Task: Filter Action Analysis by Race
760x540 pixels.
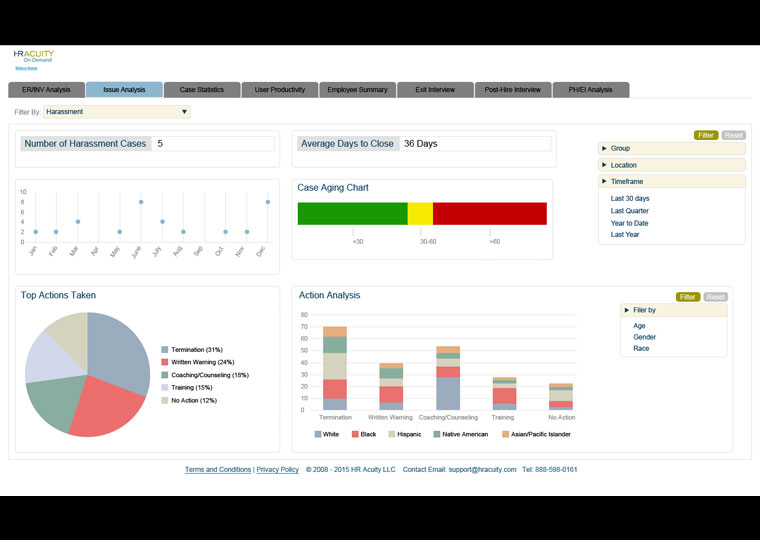Action: point(641,349)
